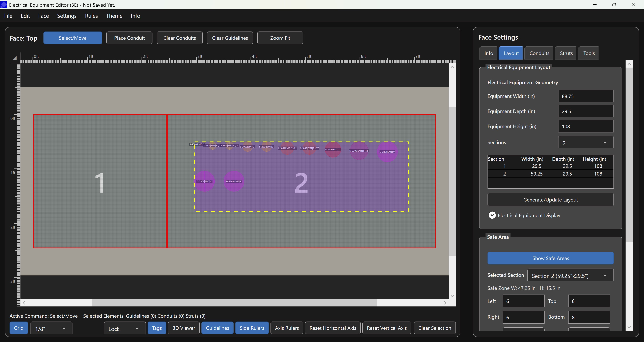644x342 pixels.
Task: Toggle the Grid display button
Action: tap(19, 328)
